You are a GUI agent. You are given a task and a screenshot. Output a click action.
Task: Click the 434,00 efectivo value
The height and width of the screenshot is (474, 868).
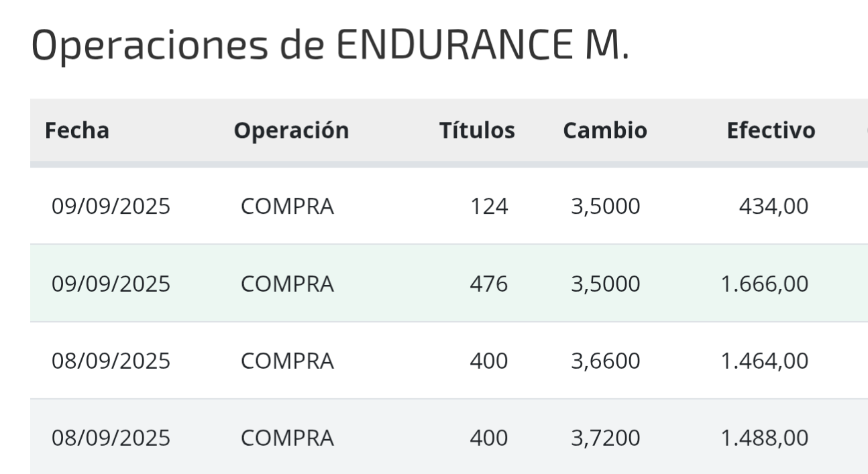pos(773,207)
